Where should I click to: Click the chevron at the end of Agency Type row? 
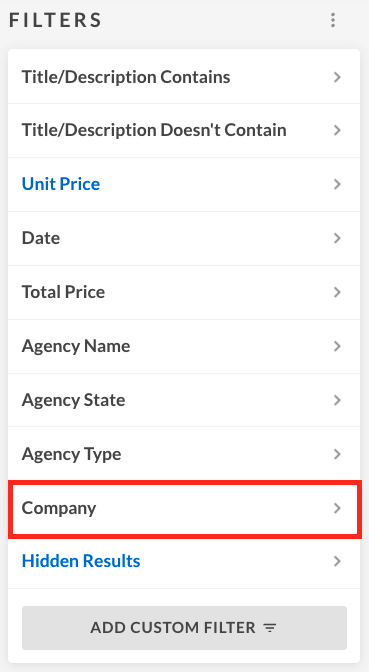point(337,454)
